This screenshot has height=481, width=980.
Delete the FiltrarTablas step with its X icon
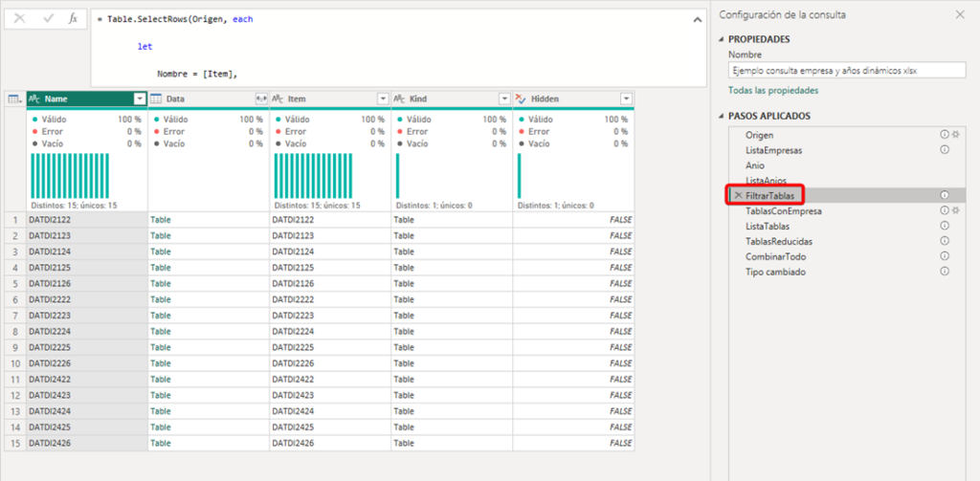coord(737,195)
